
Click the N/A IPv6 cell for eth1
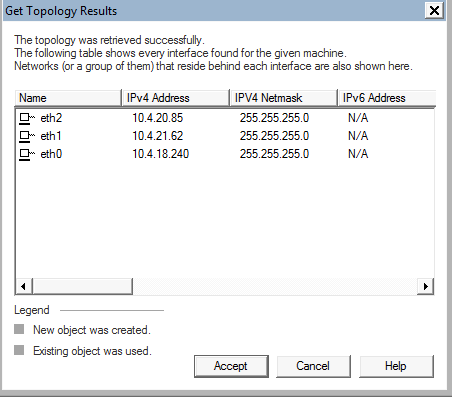click(x=358, y=136)
